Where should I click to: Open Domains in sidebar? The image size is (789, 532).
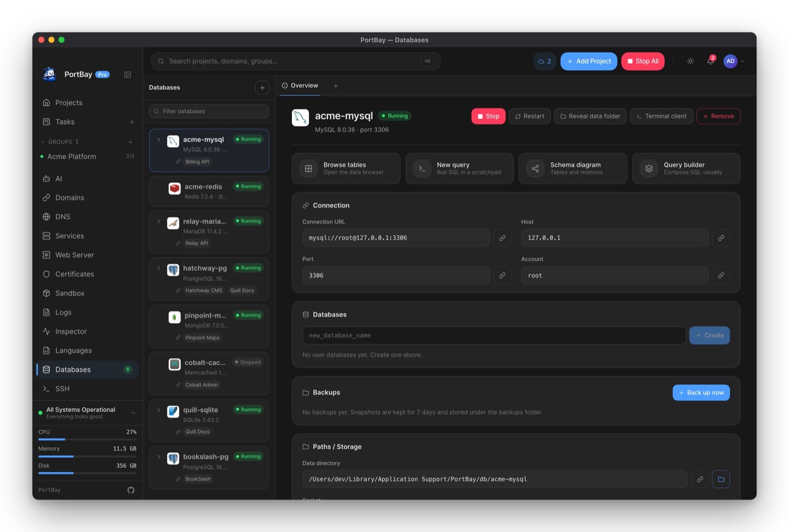tap(87, 198)
